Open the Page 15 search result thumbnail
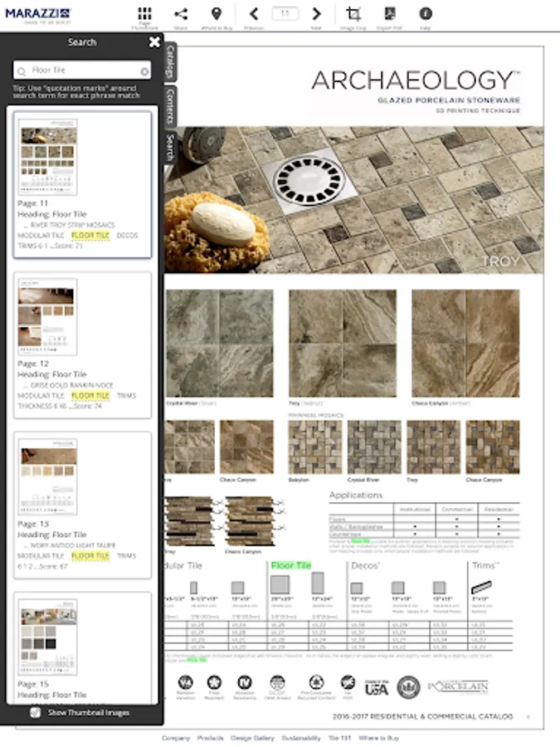 (x=47, y=637)
